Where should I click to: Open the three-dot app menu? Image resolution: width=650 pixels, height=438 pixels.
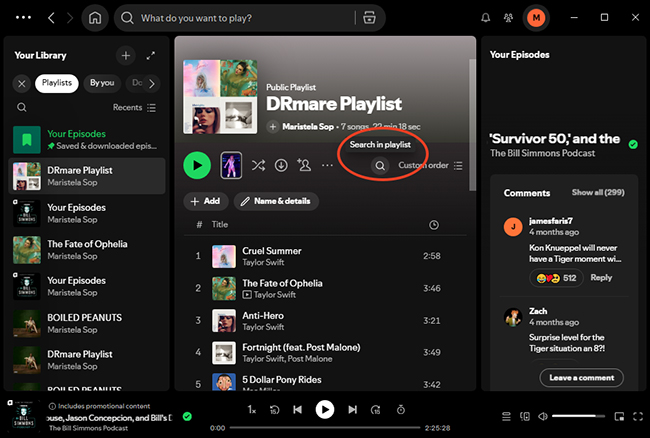[23, 18]
